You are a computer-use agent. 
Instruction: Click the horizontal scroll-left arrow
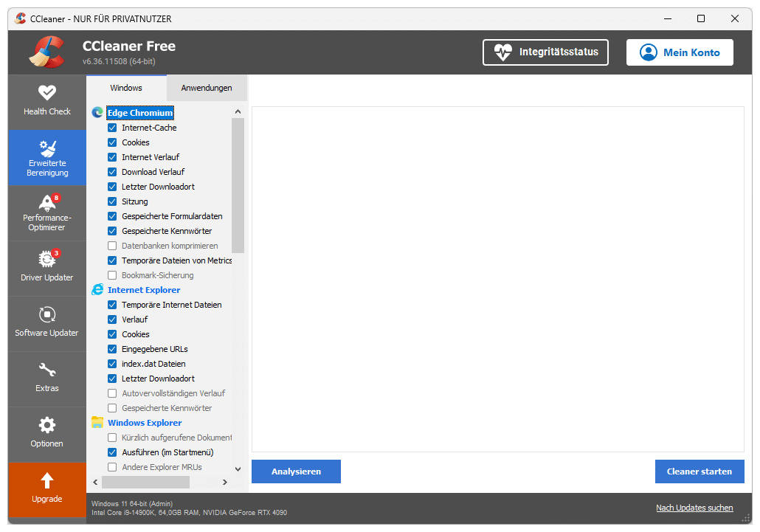coord(95,482)
